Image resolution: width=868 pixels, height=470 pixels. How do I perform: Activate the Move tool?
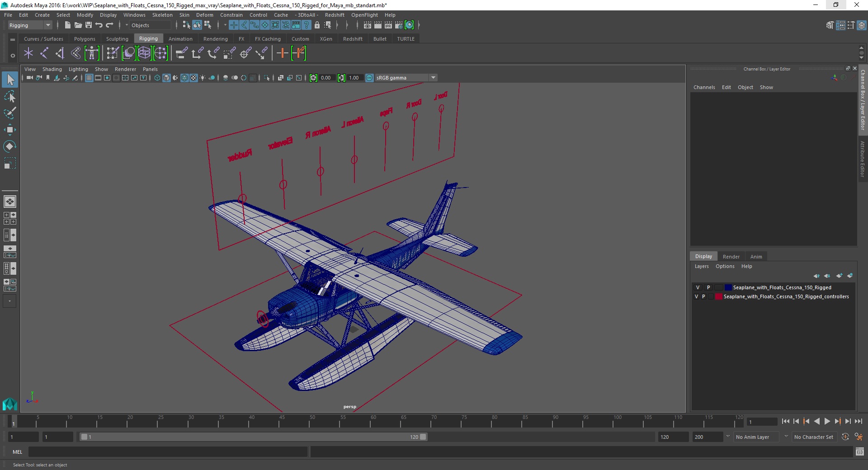(10, 130)
